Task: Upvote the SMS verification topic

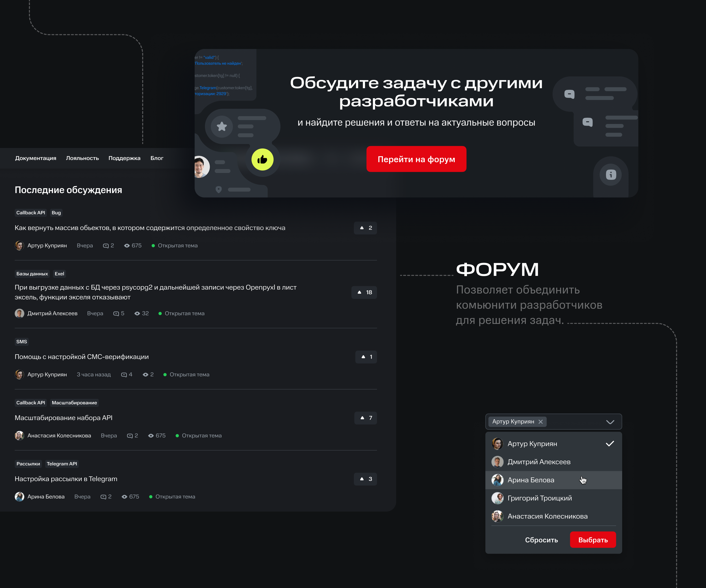Action: pyautogui.click(x=366, y=357)
